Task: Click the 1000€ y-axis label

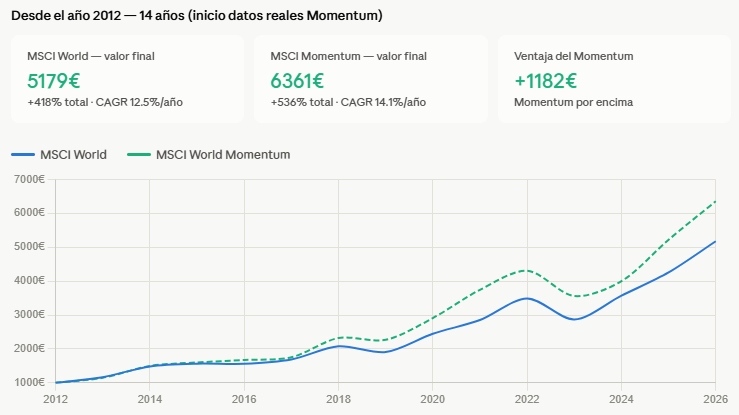Action: tap(29, 382)
